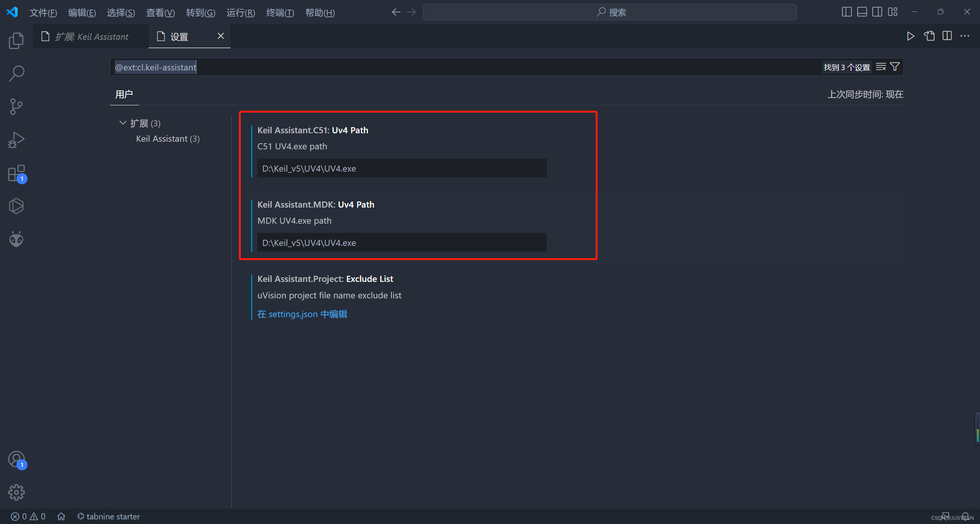Image resolution: width=980 pixels, height=524 pixels.
Task: Open Manage gear menu
Action: [x=16, y=492]
